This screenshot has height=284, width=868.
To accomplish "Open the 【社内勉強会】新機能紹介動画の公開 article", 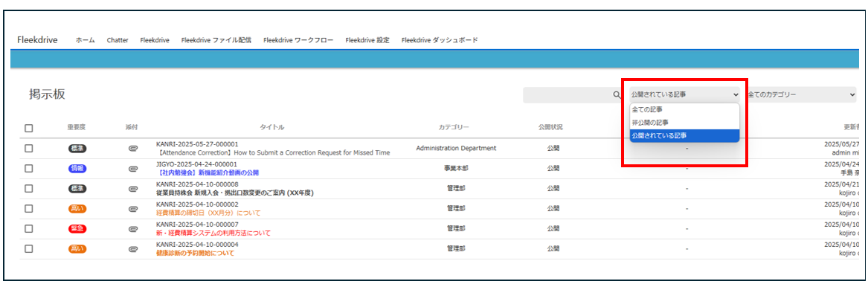I will coord(208,172).
